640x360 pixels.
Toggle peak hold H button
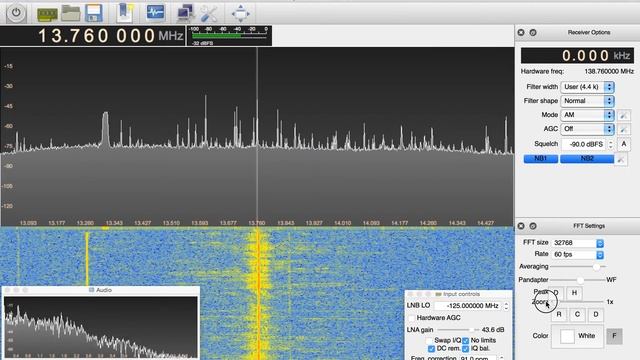[574, 293]
